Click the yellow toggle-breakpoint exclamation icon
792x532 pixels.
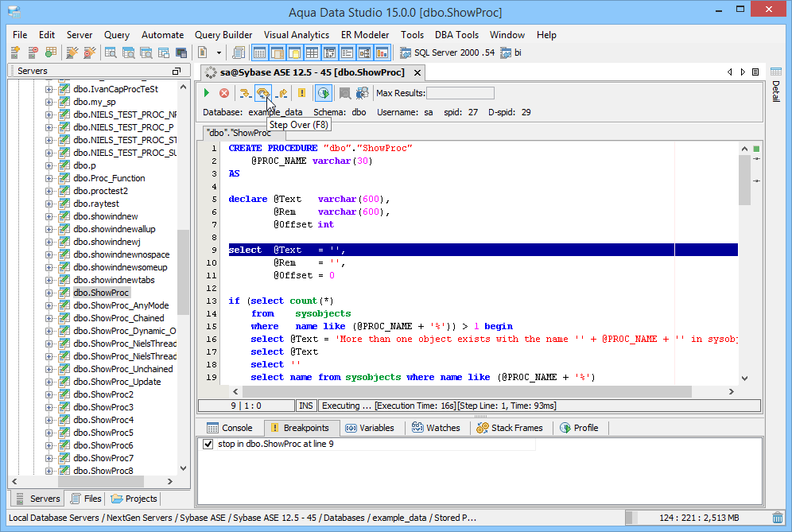click(x=301, y=93)
